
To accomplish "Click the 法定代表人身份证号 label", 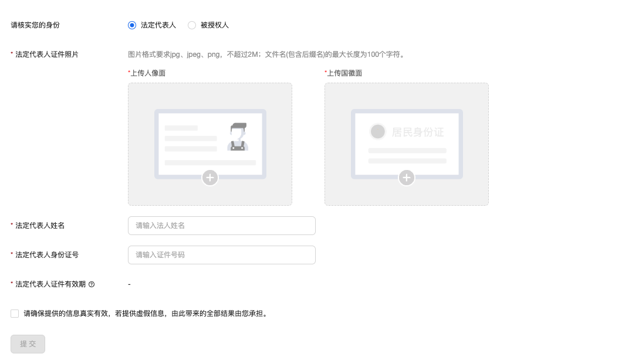I will pyautogui.click(x=47, y=255).
